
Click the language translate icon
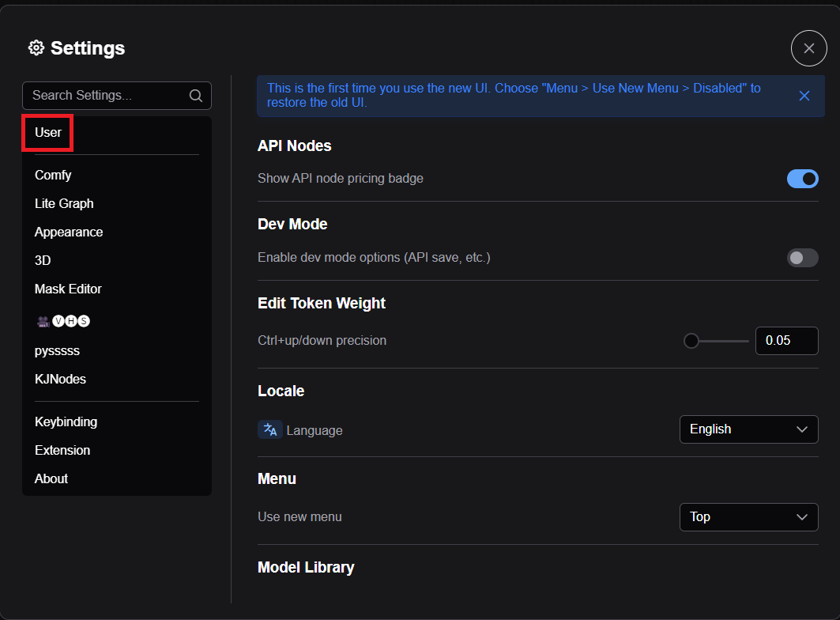[x=270, y=429]
